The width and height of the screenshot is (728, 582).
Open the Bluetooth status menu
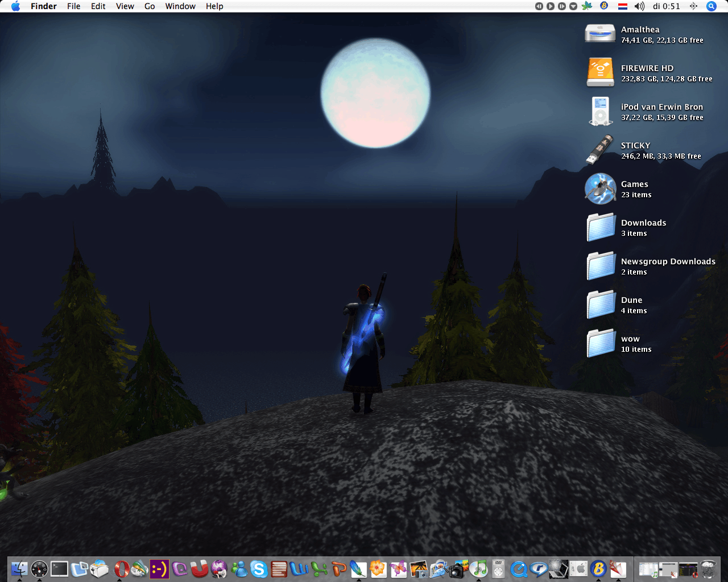(x=693, y=6)
